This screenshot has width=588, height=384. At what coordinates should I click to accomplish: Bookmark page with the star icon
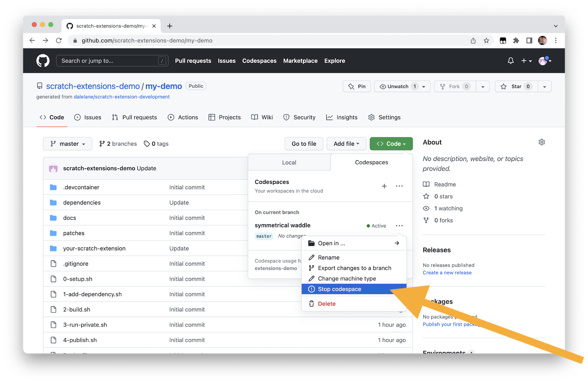486,41
